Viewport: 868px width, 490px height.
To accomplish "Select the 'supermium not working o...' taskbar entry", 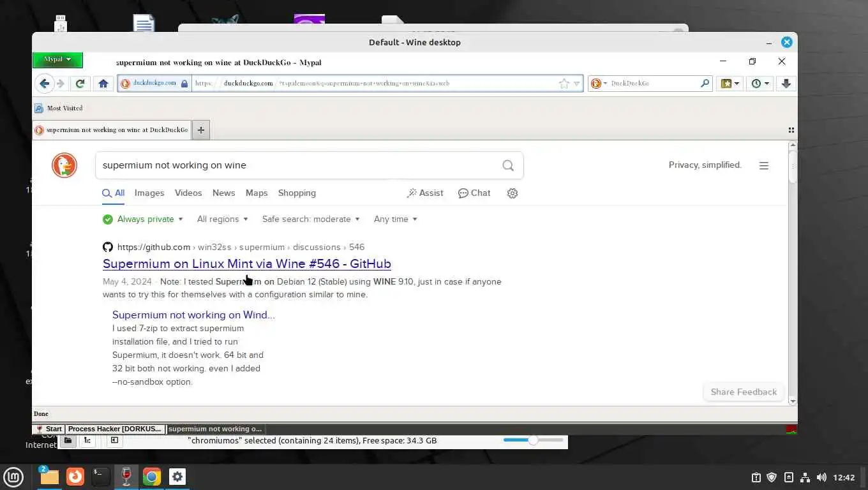I will 215,429.
